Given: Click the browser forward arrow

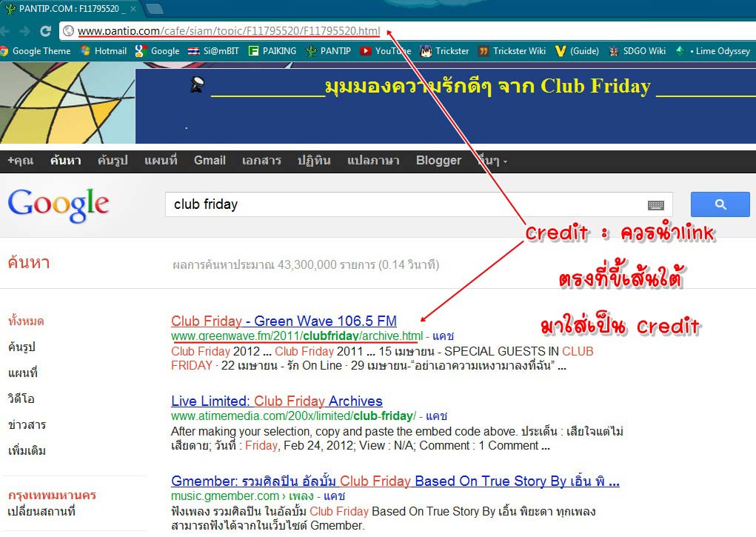Looking at the screenshot, I should click(24, 31).
